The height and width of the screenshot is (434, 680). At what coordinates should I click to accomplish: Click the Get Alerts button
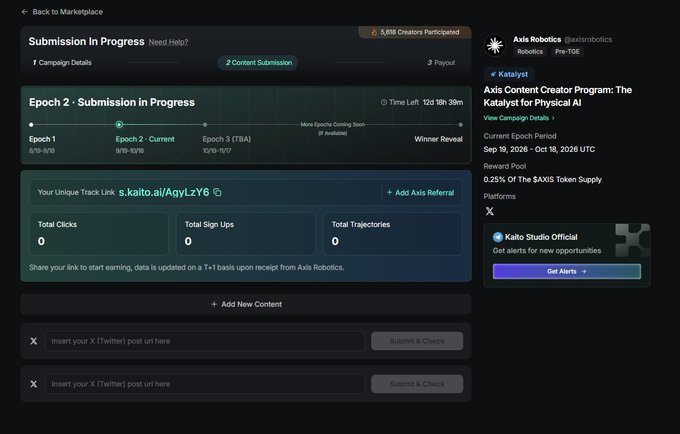[x=566, y=271]
